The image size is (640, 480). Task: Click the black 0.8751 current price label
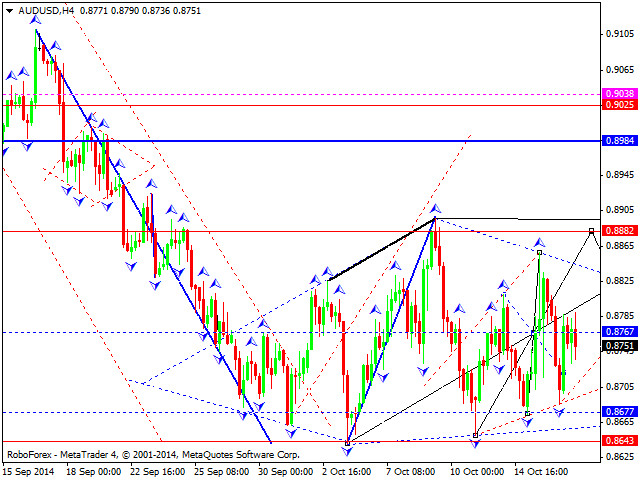[x=620, y=346]
